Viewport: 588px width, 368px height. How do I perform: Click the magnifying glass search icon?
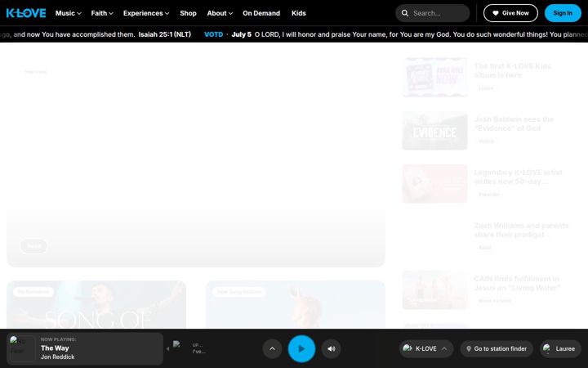point(405,13)
